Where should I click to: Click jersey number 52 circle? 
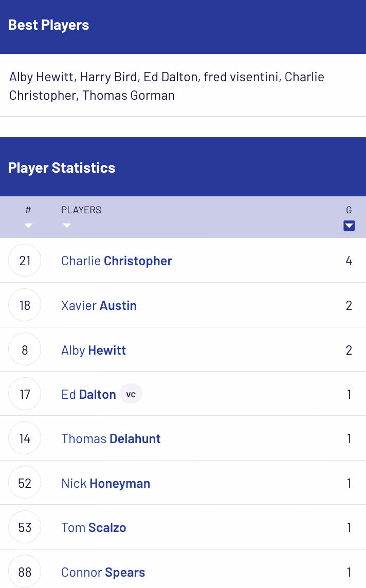(x=25, y=483)
